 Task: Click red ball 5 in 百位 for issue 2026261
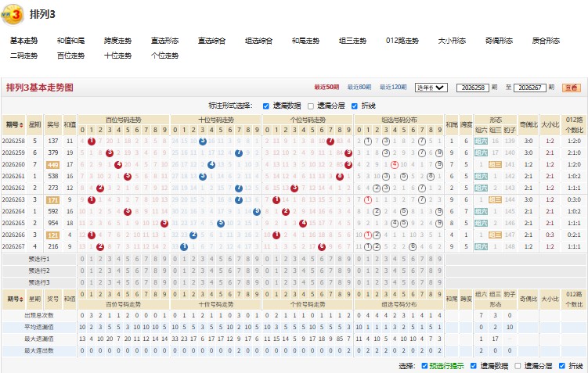pos(128,177)
